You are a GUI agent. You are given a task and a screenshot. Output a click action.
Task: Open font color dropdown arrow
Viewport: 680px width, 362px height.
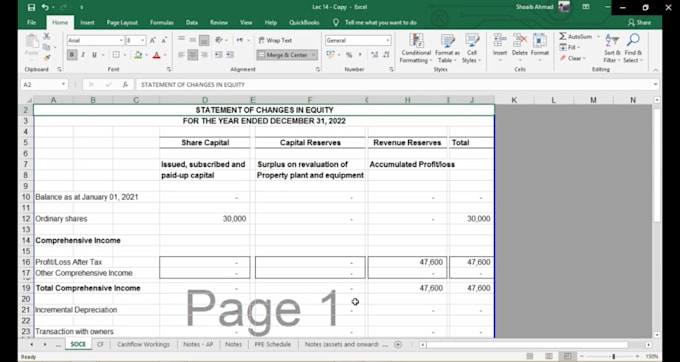[x=165, y=55]
